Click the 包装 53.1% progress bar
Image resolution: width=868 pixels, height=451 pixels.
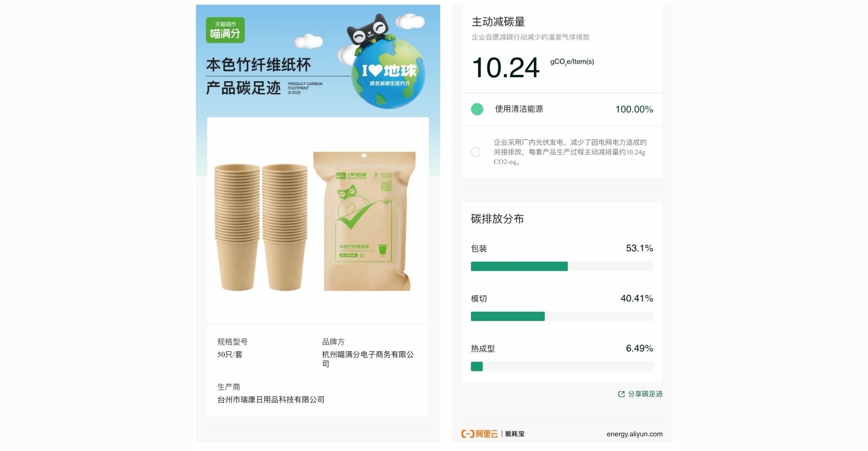(x=562, y=266)
